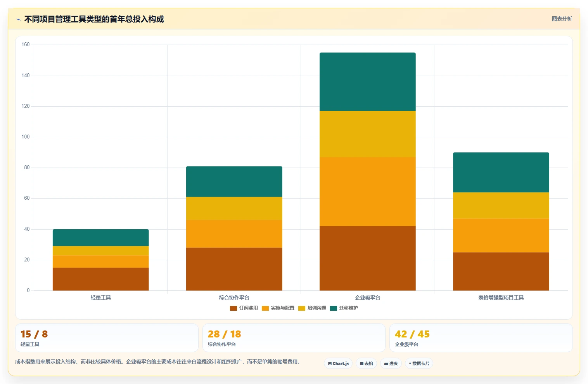Click the 订阅费用 segment of 企业级平台 bar

click(368, 258)
